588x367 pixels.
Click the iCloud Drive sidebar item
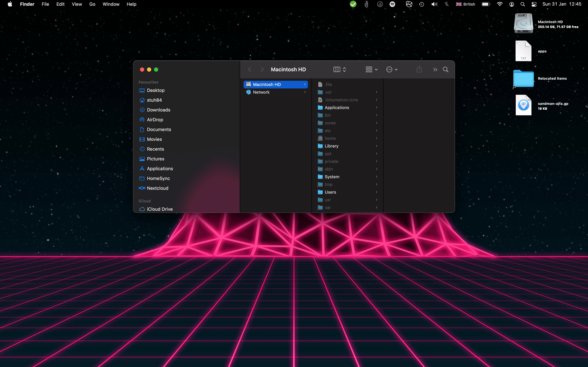coord(160,209)
